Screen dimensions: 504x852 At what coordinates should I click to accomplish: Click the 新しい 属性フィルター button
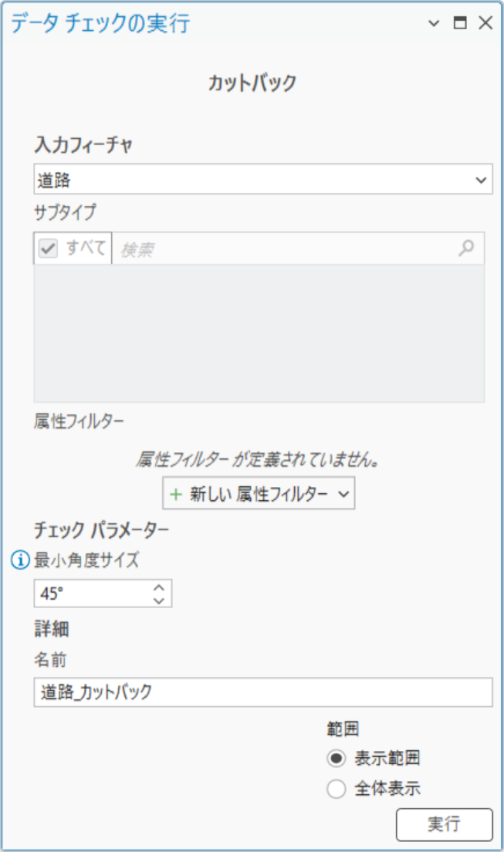tap(259, 493)
